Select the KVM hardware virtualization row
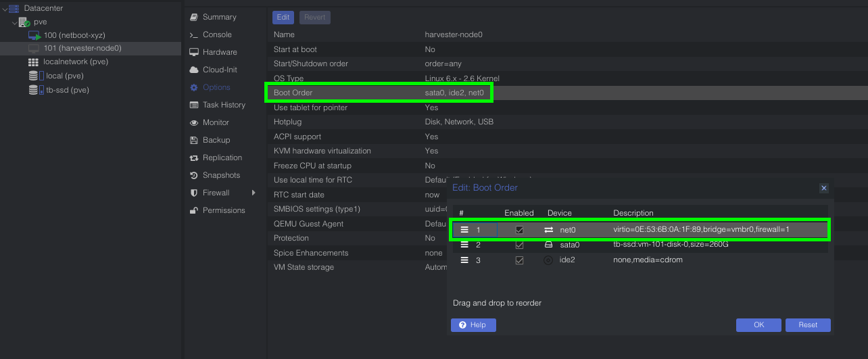Viewport: 868px width, 359px height. (568, 151)
